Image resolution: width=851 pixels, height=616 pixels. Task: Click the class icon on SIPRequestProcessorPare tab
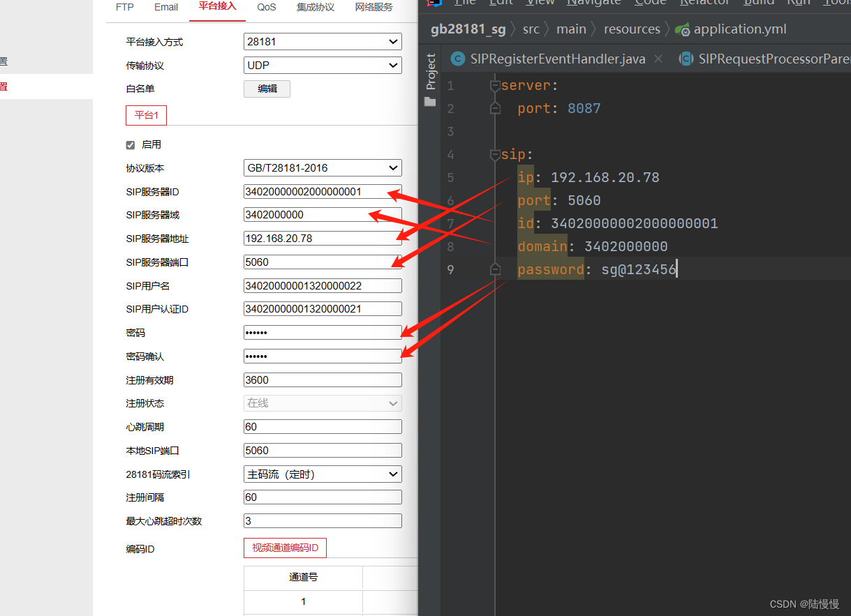point(686,59)
